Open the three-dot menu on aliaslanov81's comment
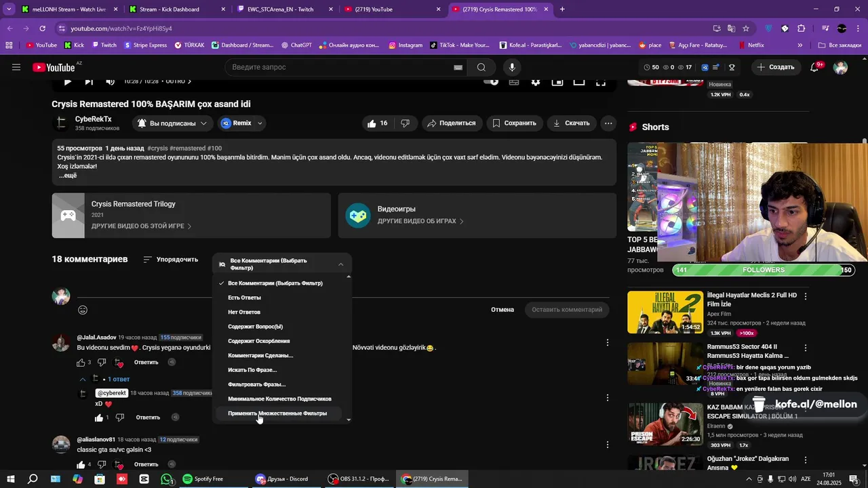The width and height of the screenshot is (868, 488). click(x=608, y=445)
